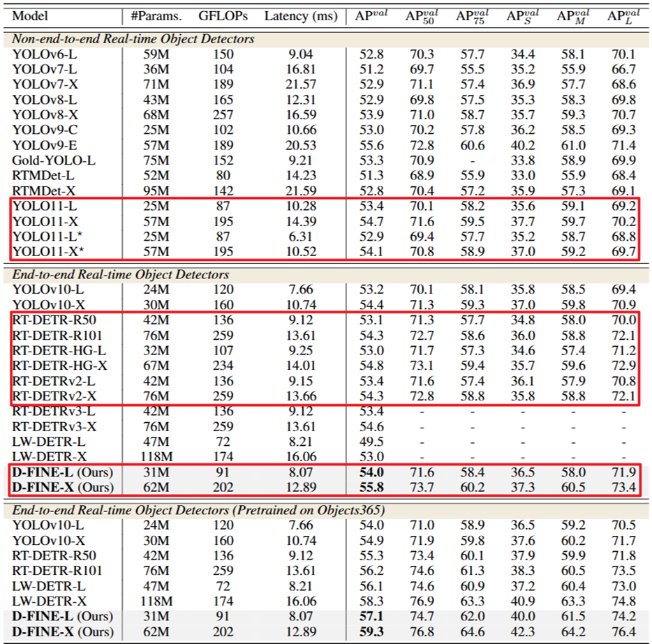Select 13.66 latency for RT-DETRv2-X

(x=301, y=396)
